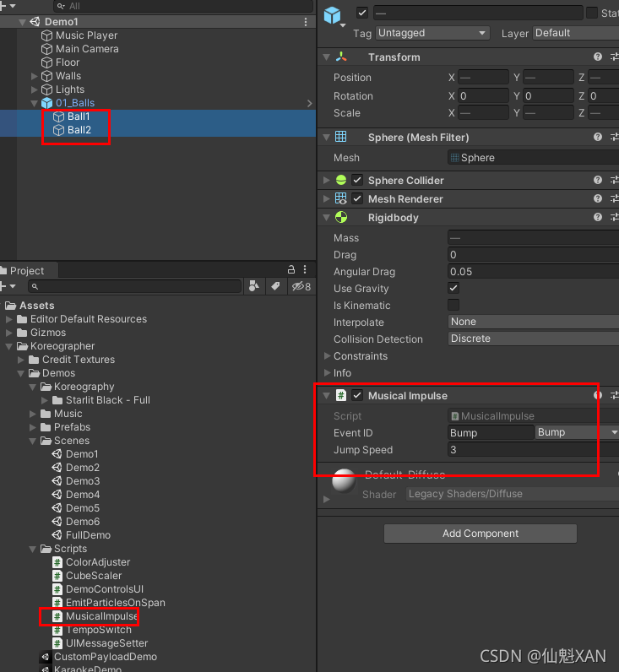Click the search by type icon
This screenshot has width=619, height=672.
coord(254,286)
